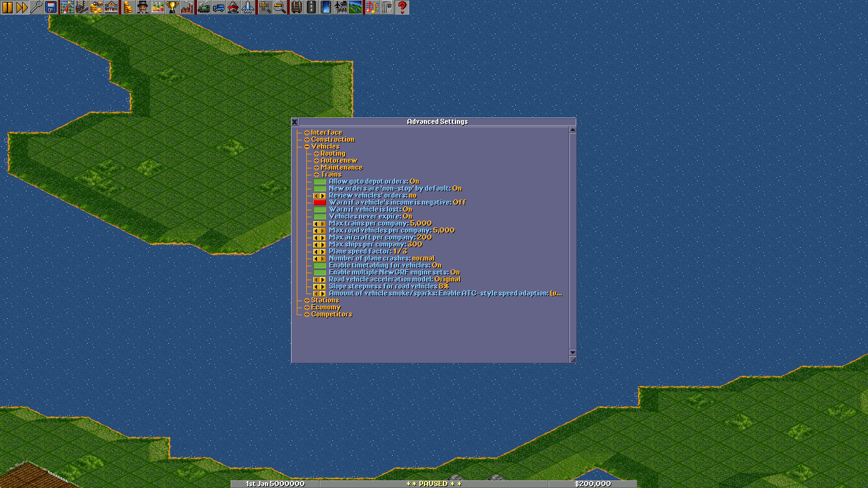Image resolution: width=868 pixels, height=488 pixels.
Task: Increase Plane speed factor value
Action: (323, 252)
